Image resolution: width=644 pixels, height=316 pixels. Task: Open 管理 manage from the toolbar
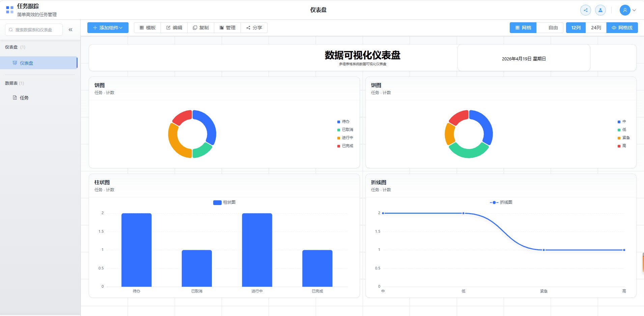click(x=227, y=28)
